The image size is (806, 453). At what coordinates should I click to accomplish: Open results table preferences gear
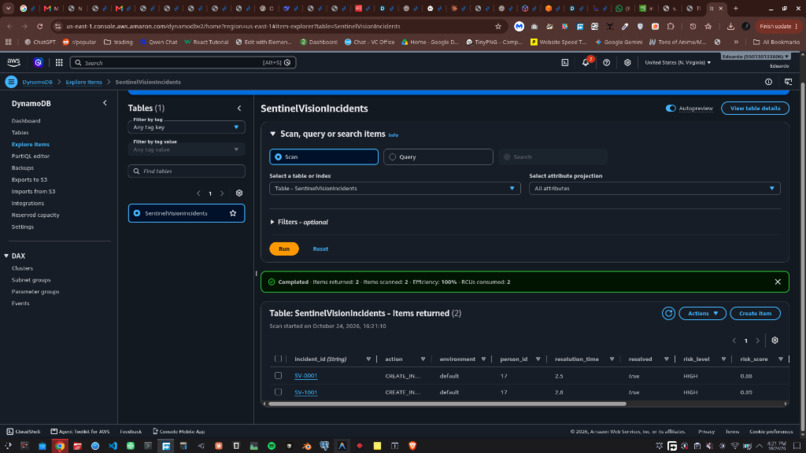point(775,340)
